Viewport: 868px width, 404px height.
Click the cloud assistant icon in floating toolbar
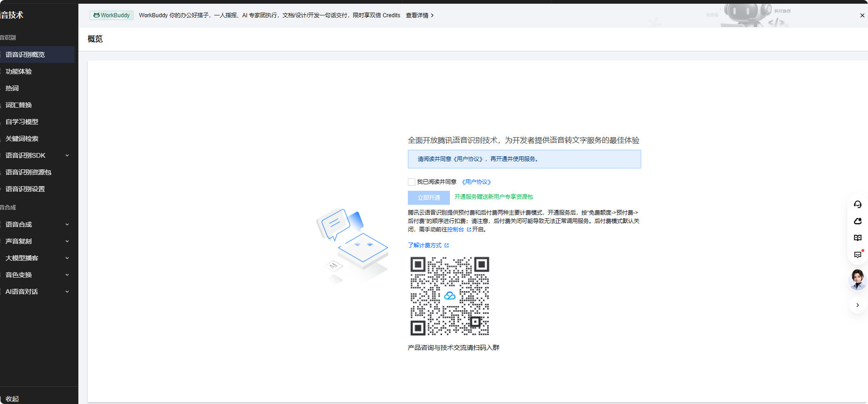click(x=858, y=221)
